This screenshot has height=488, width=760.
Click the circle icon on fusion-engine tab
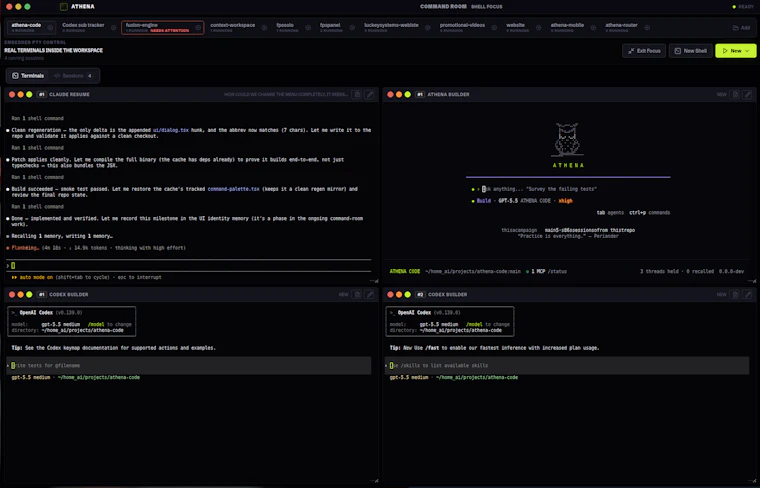point(198,28)
